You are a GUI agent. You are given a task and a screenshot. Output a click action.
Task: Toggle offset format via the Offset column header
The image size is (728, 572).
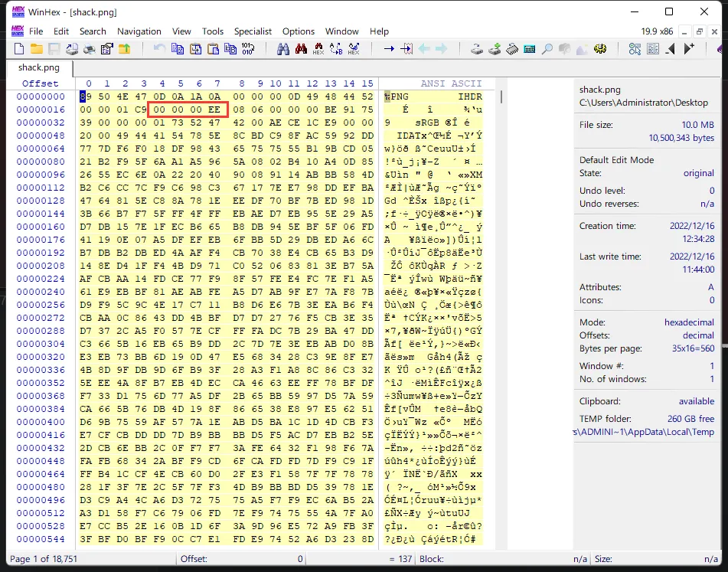click(40, 83)
